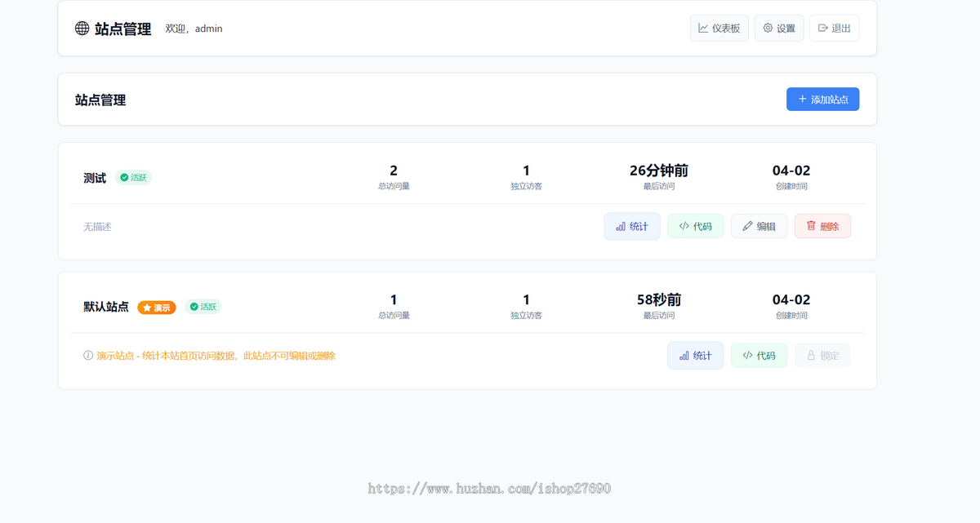Click total visits value 2 for 测试

click(x=394, y=171)
